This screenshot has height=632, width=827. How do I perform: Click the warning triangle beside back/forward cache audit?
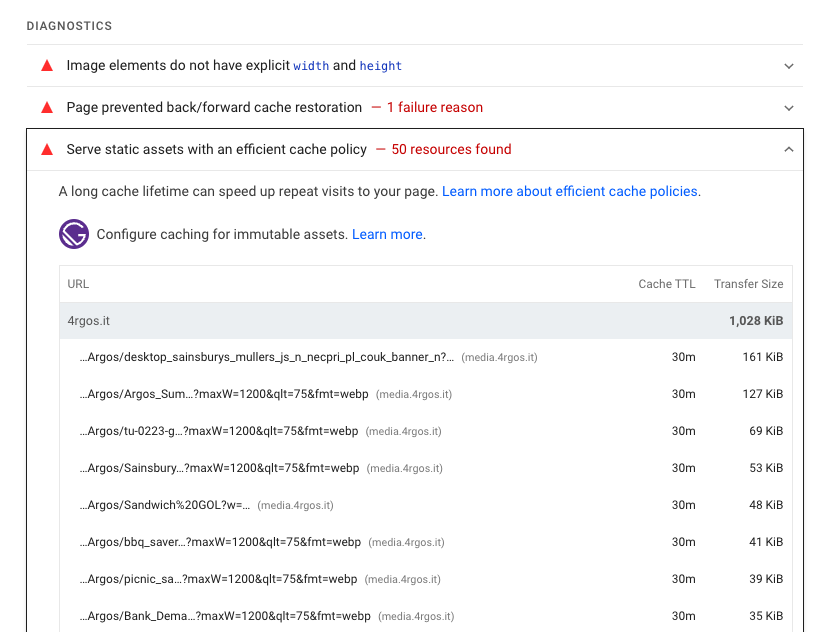click(x=47, y=108)
